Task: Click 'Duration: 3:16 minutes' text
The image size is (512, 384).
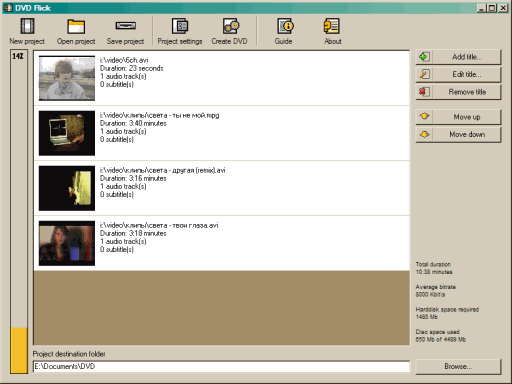Action: click(133, 178)
